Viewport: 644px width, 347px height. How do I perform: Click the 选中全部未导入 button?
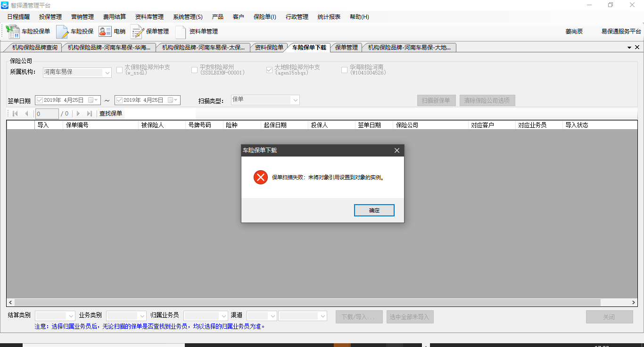[x=410, y=317]
